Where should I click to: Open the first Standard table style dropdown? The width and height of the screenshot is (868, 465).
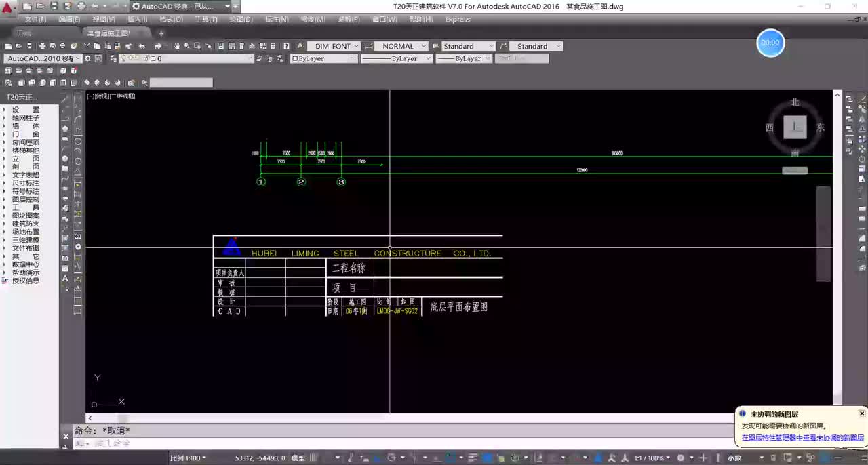click(x=469, y=46)
